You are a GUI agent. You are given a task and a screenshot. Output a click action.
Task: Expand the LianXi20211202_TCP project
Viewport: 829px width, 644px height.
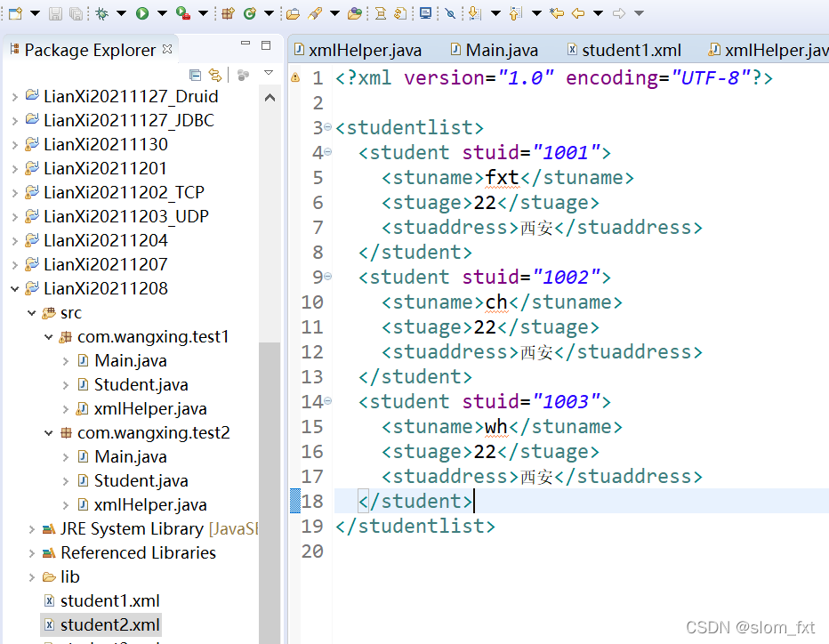click(15, 193)
